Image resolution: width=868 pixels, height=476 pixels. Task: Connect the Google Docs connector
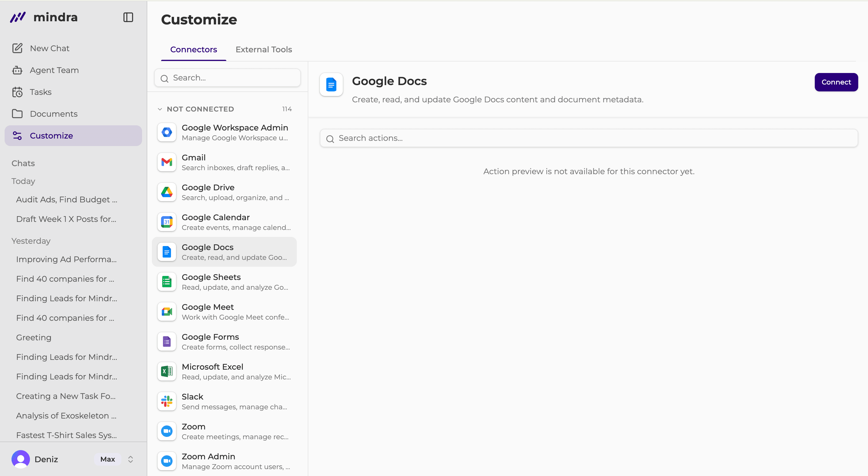pyautogui.click(x=836, y=82)
